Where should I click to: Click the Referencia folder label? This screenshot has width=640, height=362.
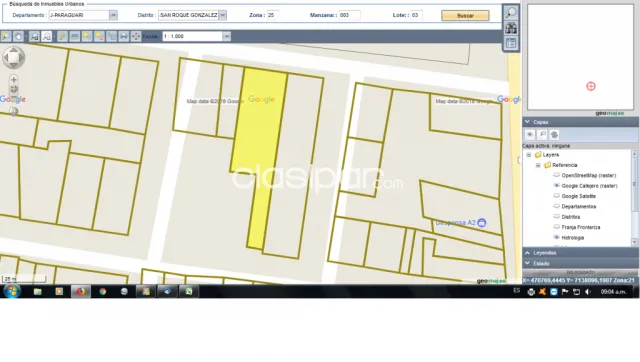coord(564,165)
